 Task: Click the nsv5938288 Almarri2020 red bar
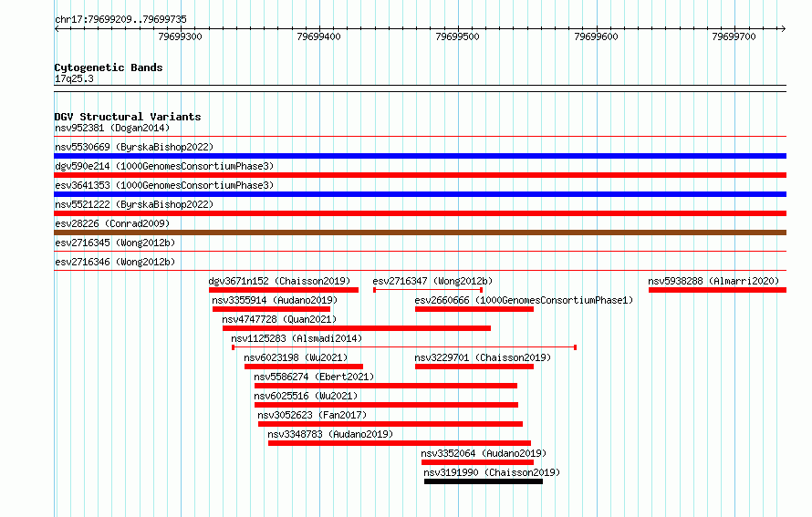(x=717, y=290)
